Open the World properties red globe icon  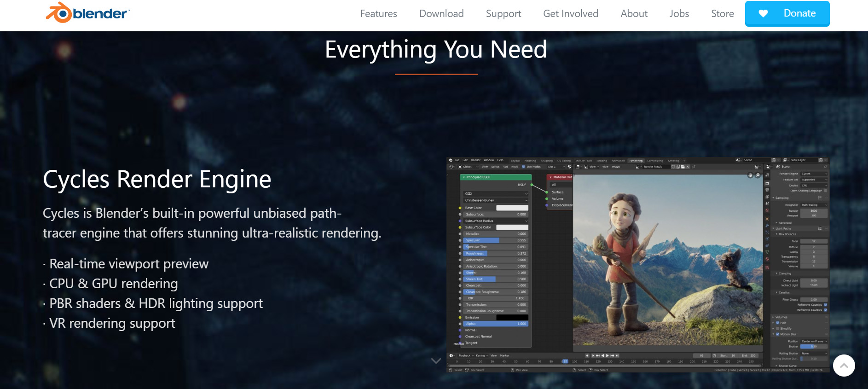pyautogui.click(x=767, y=210)
